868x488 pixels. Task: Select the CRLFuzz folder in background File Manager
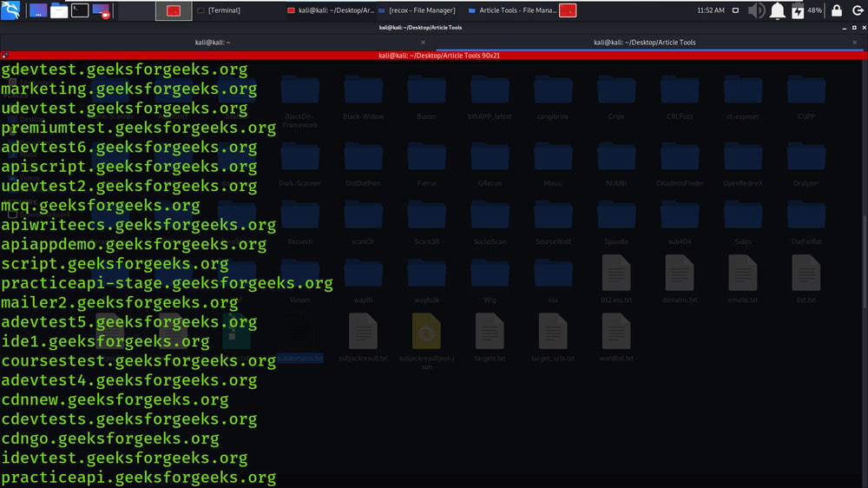point(680,97)
